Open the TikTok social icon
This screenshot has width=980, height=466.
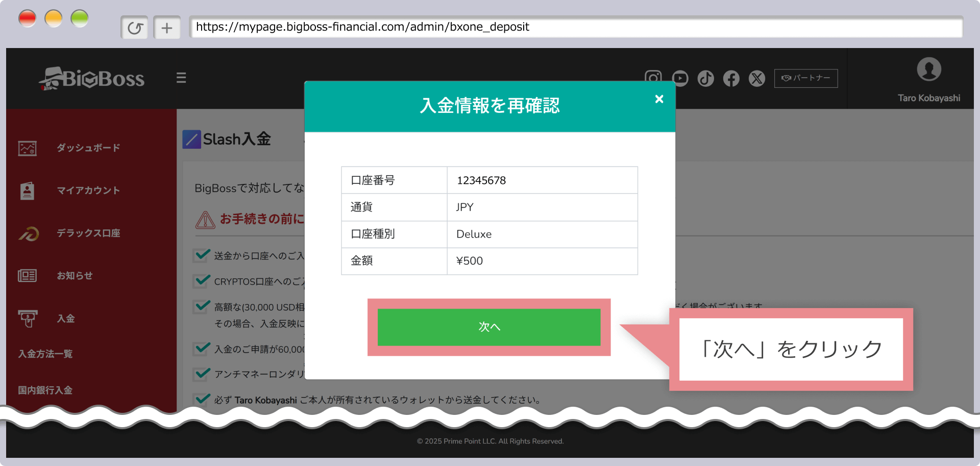[705, 78]
